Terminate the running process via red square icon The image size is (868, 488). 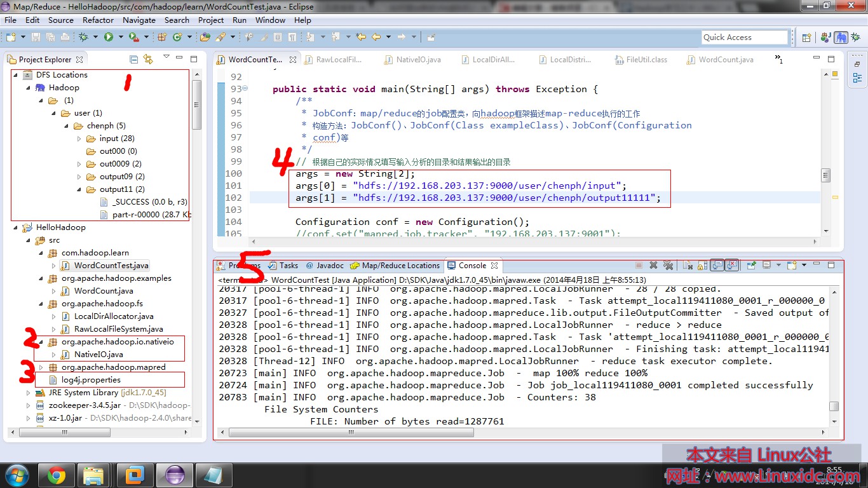(x=638, y=265)
